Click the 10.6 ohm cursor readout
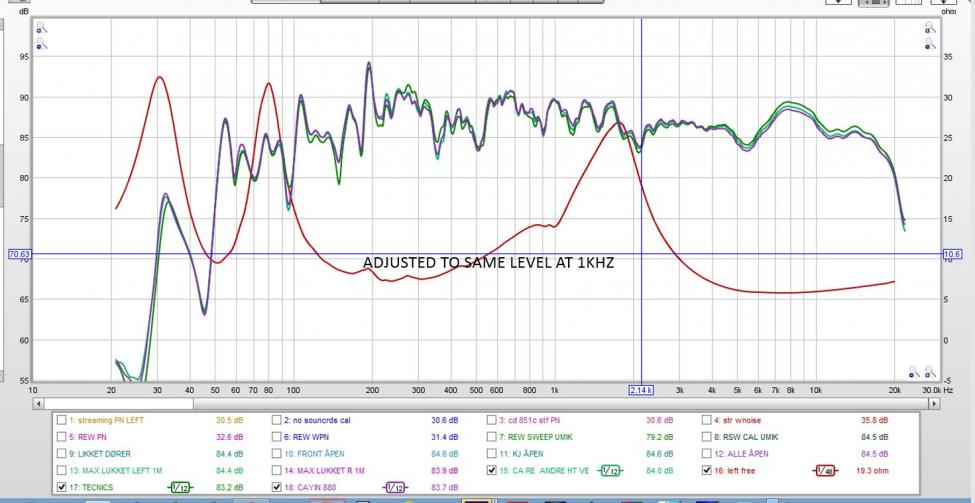This screenshot has height=503, width=975. pyautogui.click(x=952, y=254)
